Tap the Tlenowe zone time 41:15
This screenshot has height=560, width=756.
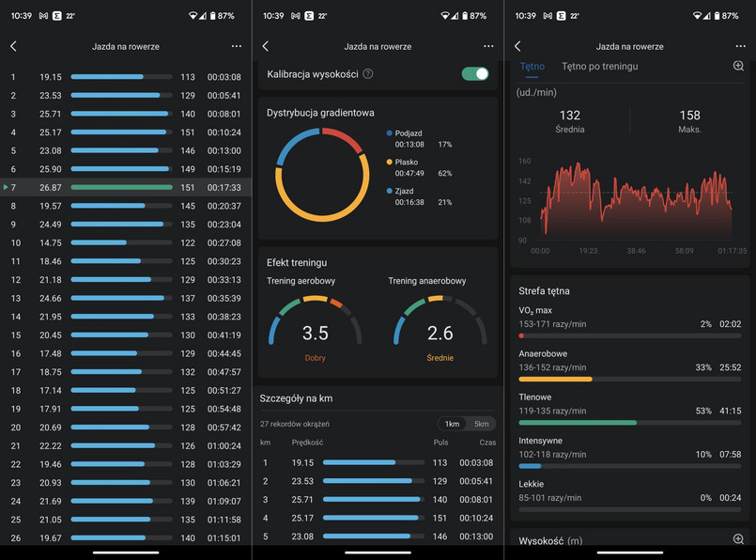click(730, 411)
